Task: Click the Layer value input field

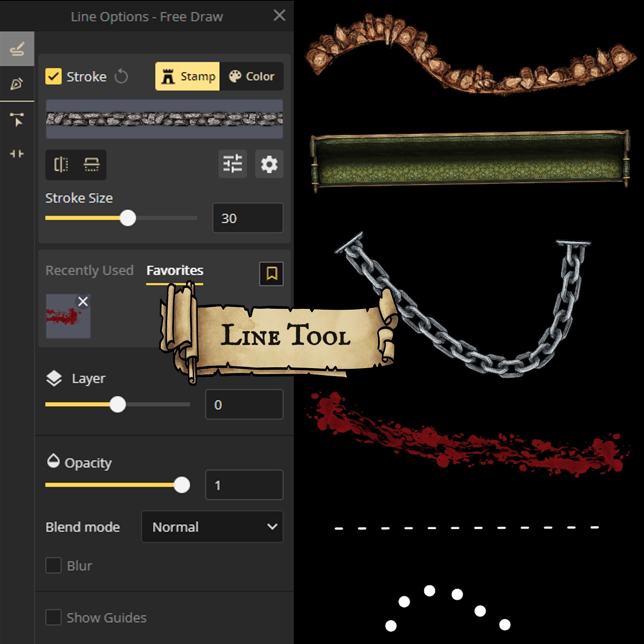Action: click(244, 405)
